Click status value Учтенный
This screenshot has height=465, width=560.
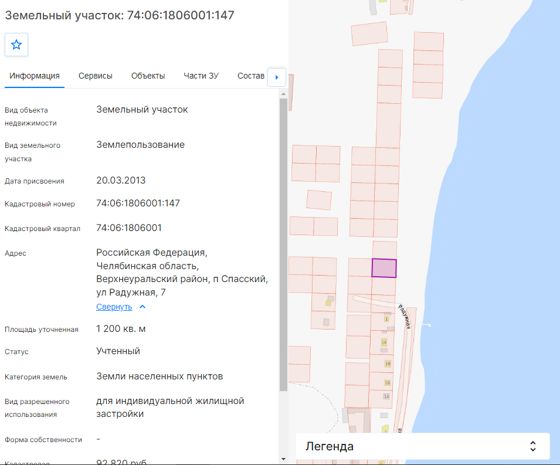118,351
